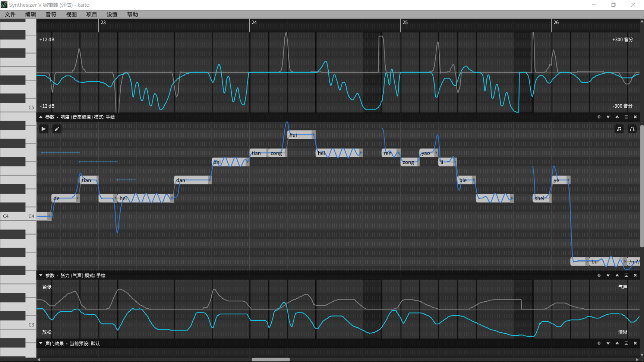Move the 张力 parameter panel down
This screenshot has width=644, height=362.
coord(608,275)
